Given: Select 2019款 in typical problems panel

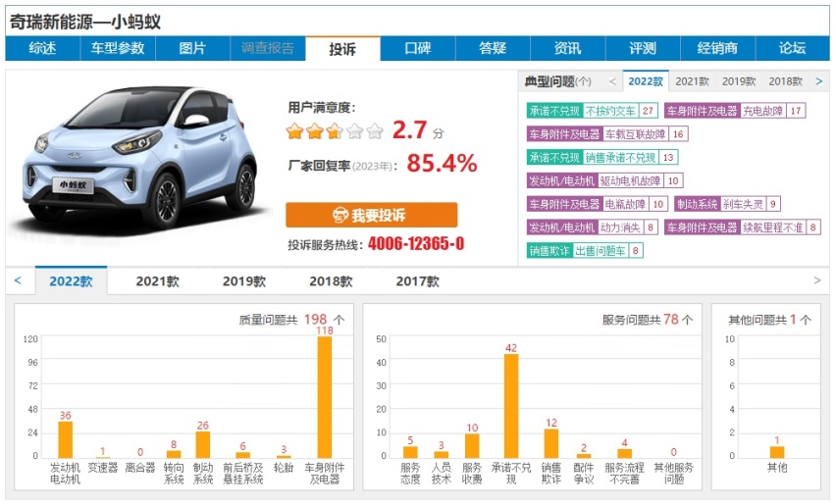Looking at the screenshot, I should (x=739, y=81).
